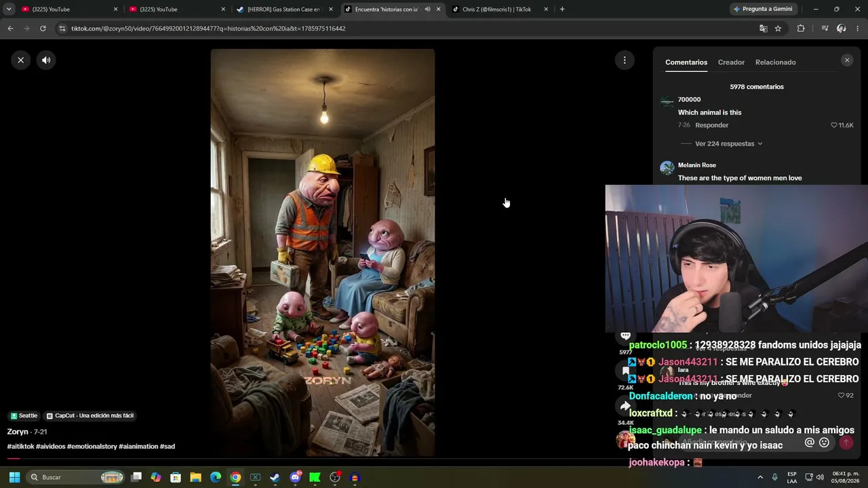868x488 pixels.
Task: Open Discord from the taskbar
Action: coord(295,477)
